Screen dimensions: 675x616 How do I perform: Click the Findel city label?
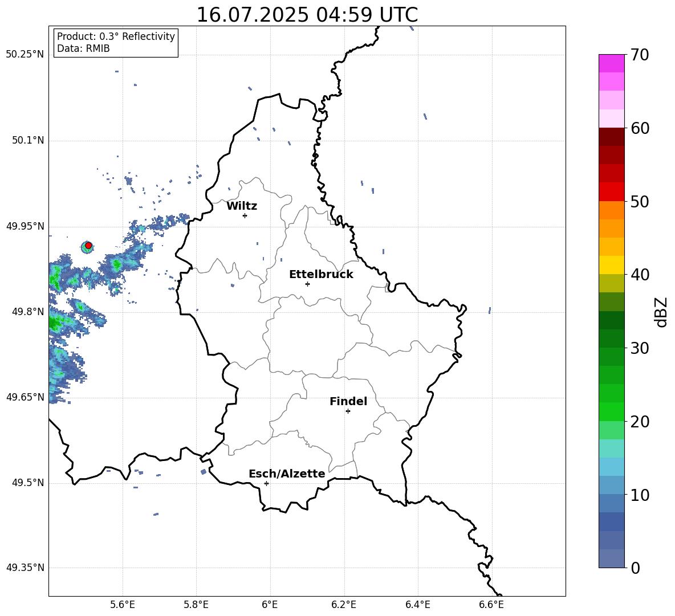coord(348,401)
